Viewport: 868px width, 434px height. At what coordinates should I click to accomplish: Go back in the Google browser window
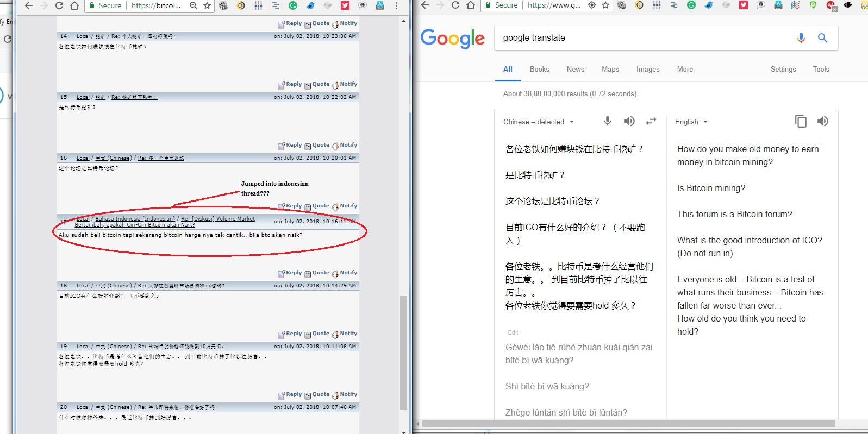pyautogui.click(x=425, y=5)
